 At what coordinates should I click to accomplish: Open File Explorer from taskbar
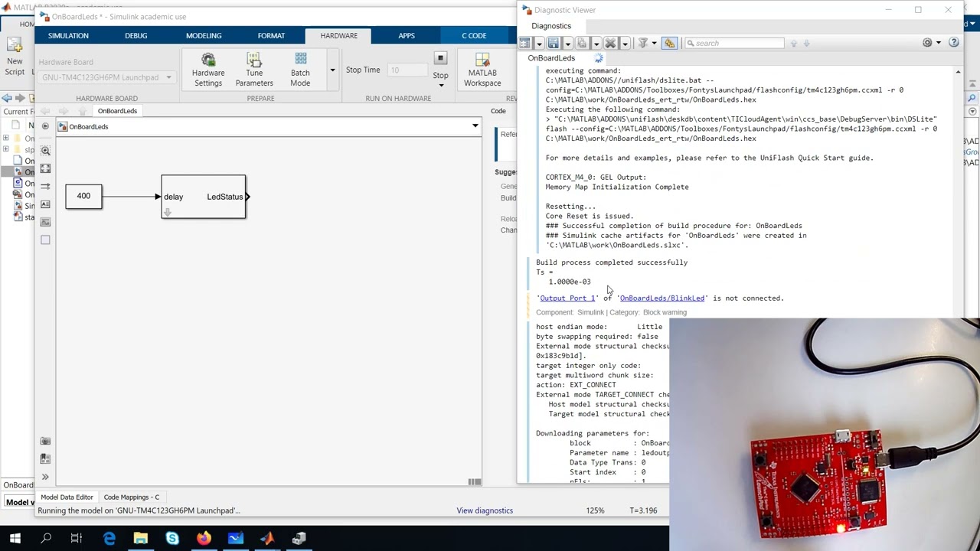tap(141, 539)
